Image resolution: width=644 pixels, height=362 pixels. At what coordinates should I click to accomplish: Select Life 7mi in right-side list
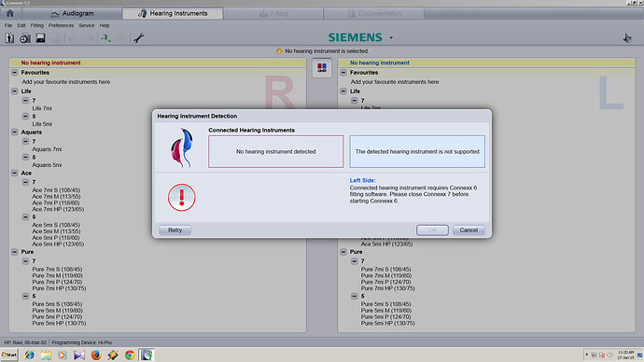[x=371, y=107]
